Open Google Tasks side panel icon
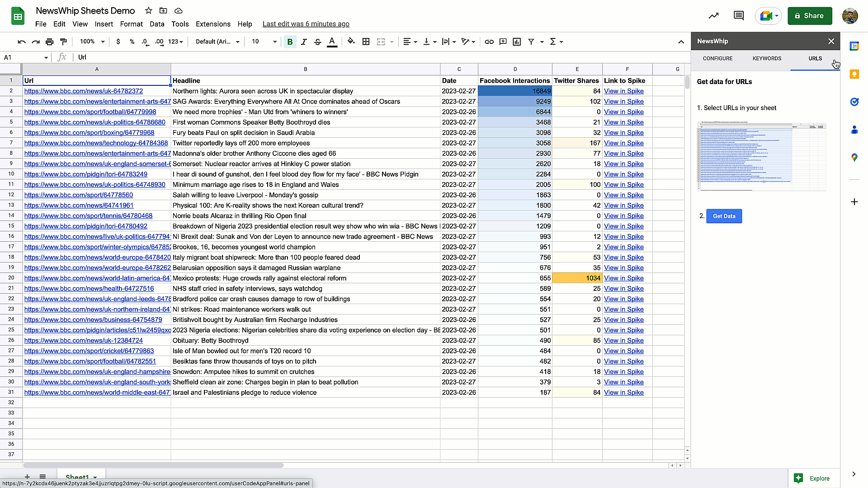 [x=854, y=102]
